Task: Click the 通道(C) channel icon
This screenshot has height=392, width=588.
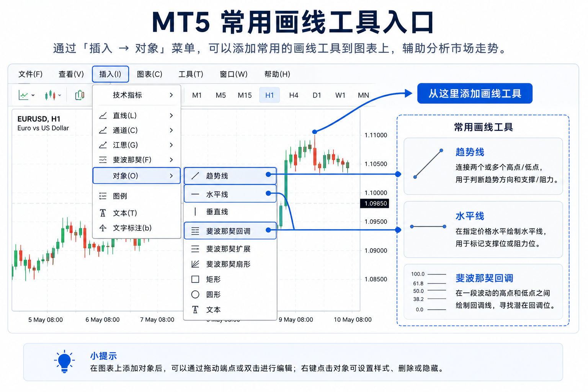Action: [103, 131]
